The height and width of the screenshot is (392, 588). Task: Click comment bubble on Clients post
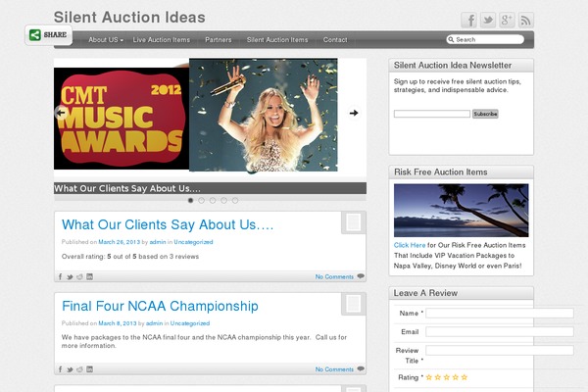tap(361, 276)
